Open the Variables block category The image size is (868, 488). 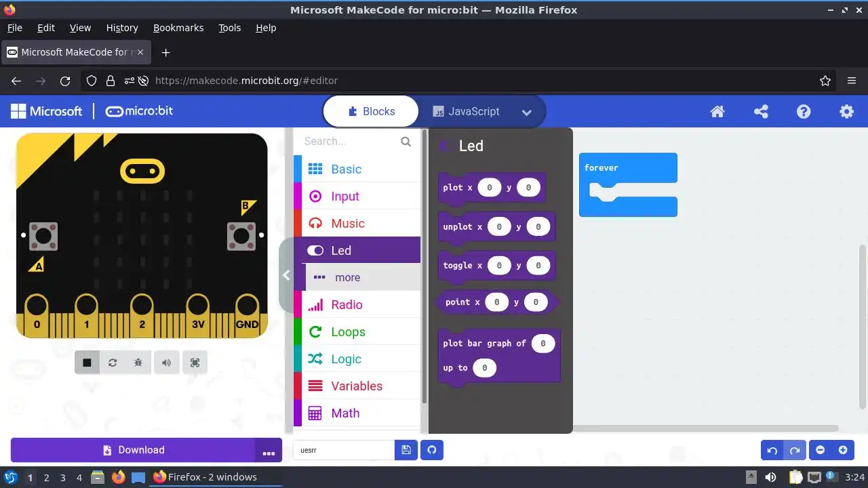(x=357, y=386)
